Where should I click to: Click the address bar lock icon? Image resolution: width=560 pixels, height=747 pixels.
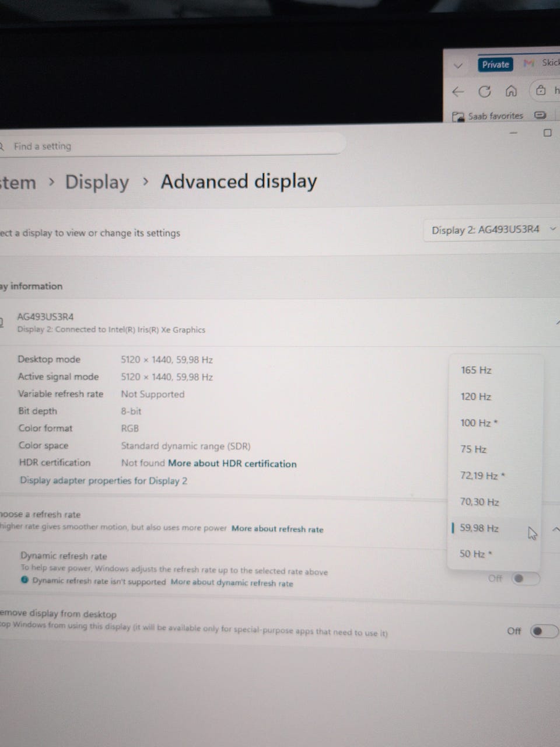pos(541,90)
